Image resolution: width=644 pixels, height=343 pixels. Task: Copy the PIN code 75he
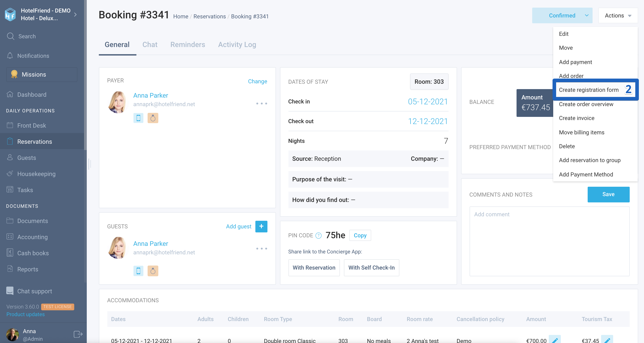click(360, 235)
